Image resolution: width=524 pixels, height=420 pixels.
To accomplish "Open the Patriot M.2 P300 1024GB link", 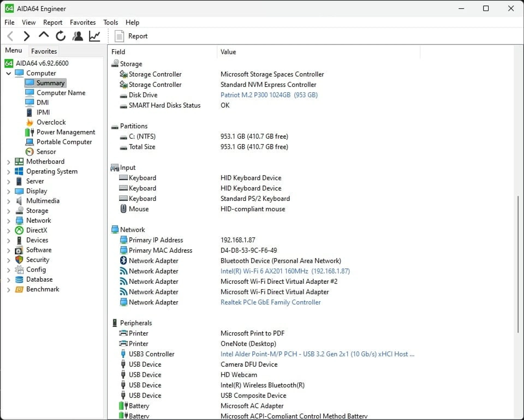I will (x=269, y=95).
